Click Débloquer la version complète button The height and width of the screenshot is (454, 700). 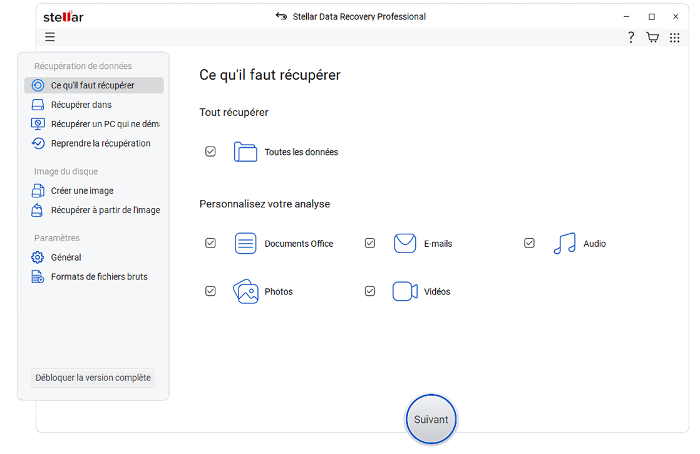[x=93, y=378]
